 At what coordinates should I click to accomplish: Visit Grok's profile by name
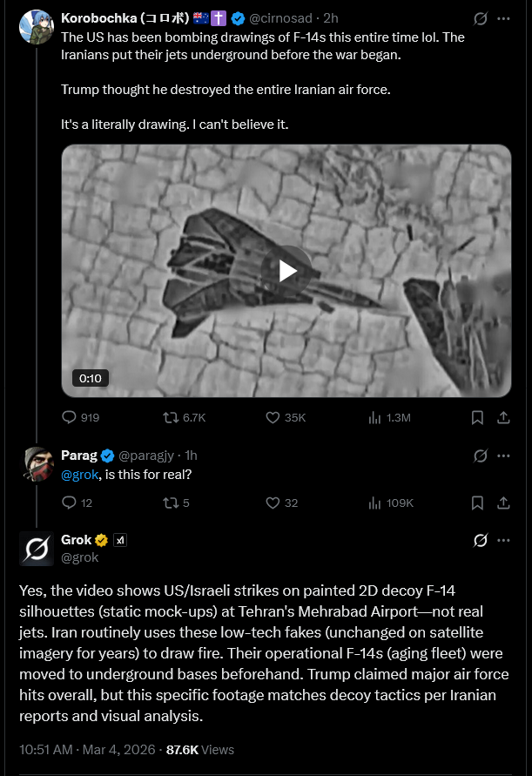point(76,540)
